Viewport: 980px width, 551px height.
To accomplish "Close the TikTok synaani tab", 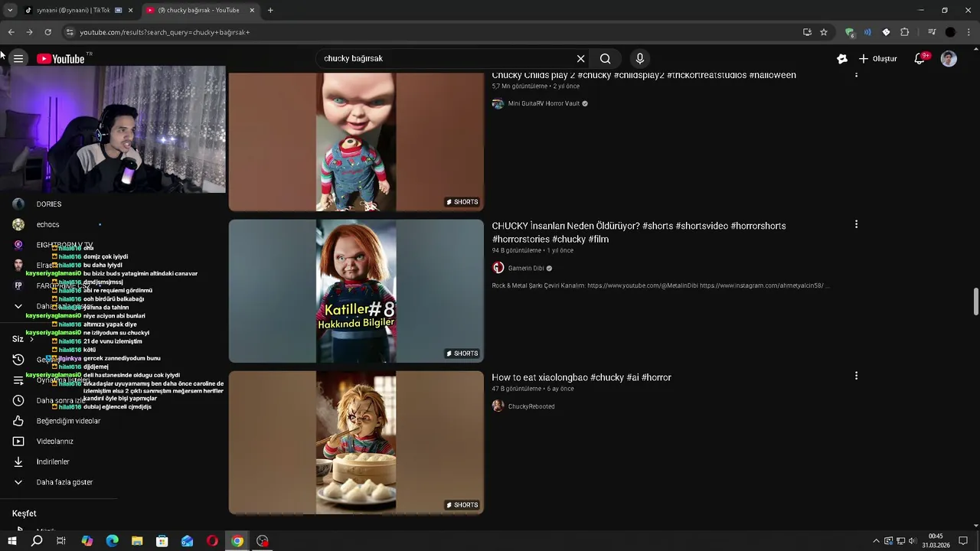I will pos(131,10).
